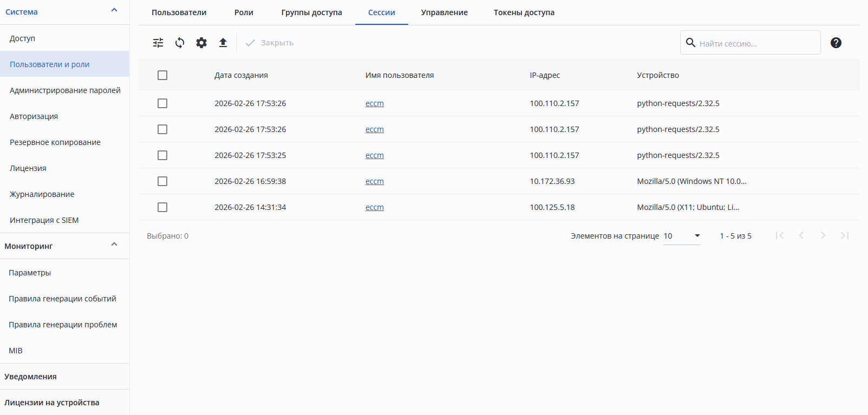Image resolution: width=868 pixels, height=415 pixels.
Task: Switch to the Группы доступа tab
Action: (311, 12)
